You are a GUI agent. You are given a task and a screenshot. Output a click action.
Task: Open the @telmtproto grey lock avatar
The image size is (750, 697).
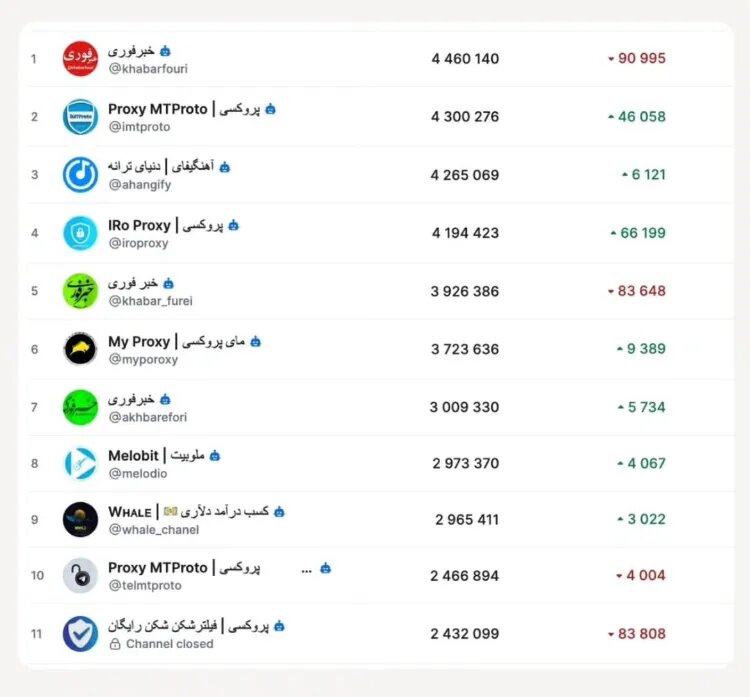pyautogui.click(x=80, y=576)
